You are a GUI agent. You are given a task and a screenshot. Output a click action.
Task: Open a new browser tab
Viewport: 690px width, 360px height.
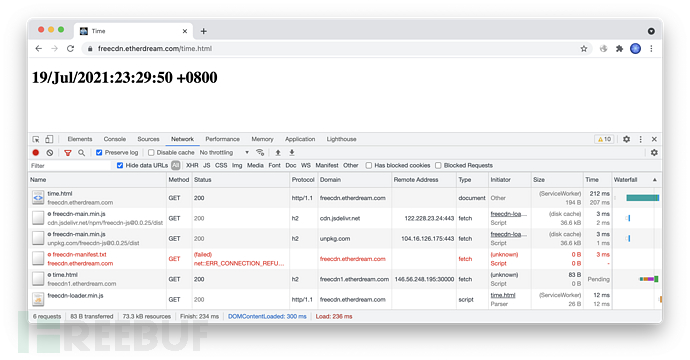203,31
